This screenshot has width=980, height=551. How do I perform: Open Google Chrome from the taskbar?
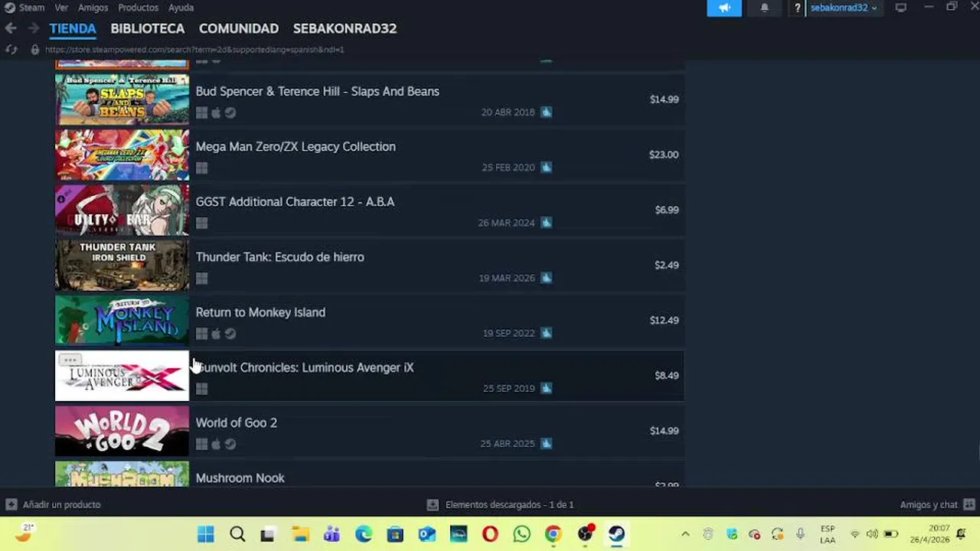click(553, 534)
